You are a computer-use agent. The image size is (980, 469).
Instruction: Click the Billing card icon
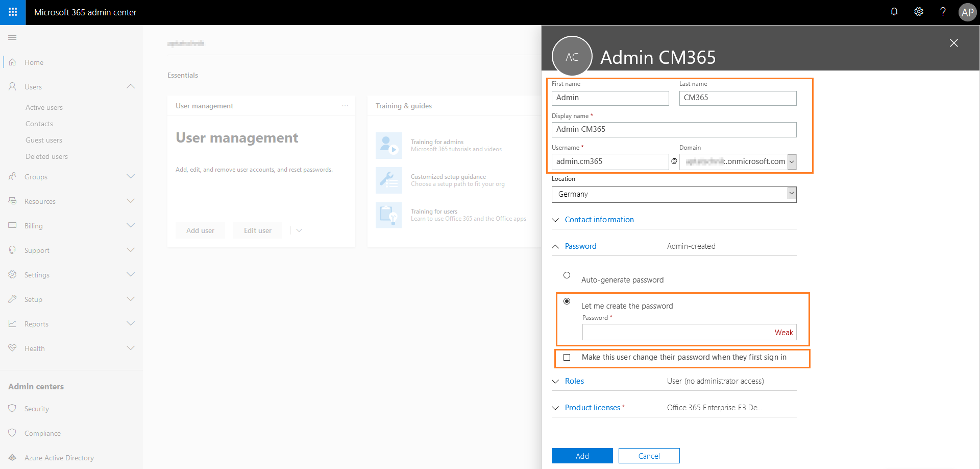tap(12, 226)
